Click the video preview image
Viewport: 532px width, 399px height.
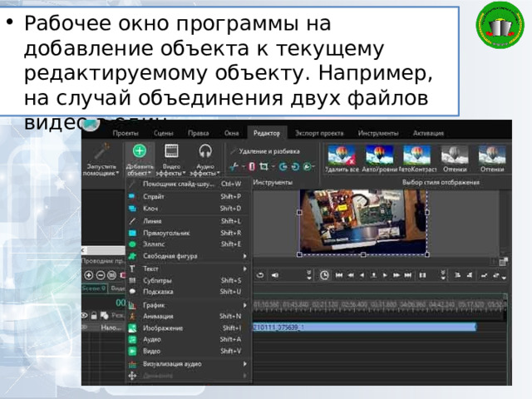tap(363, 221)
